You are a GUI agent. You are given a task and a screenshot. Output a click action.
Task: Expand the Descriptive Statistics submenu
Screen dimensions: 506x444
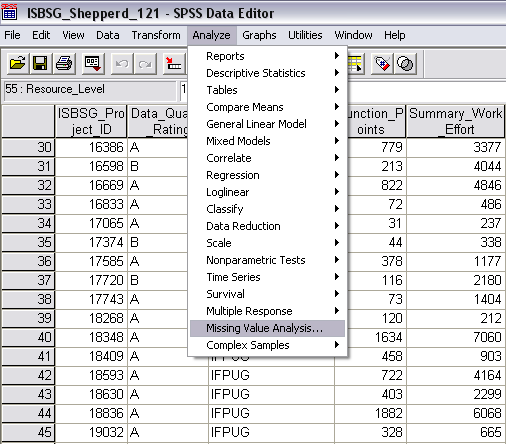[x=267, y=73]
